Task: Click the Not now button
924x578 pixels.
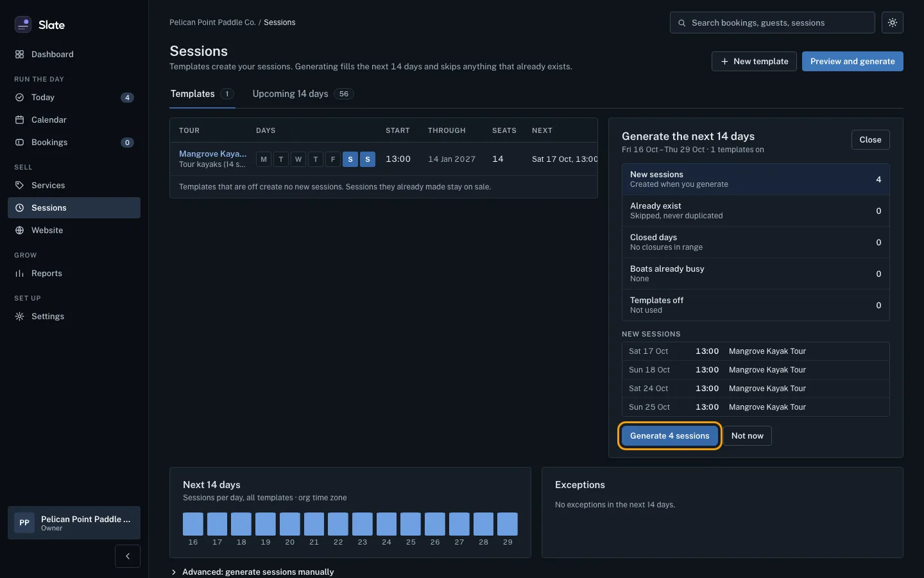Action: point(747,436)
